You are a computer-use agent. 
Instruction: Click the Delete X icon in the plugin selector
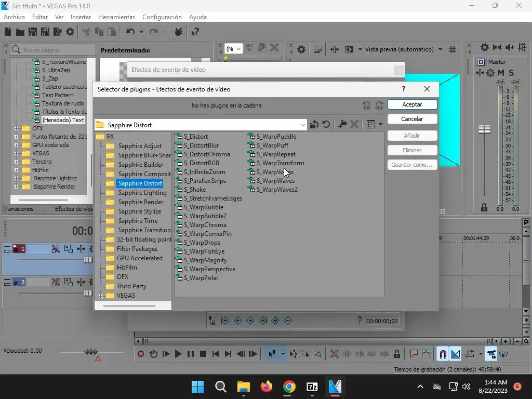[354, 125]
